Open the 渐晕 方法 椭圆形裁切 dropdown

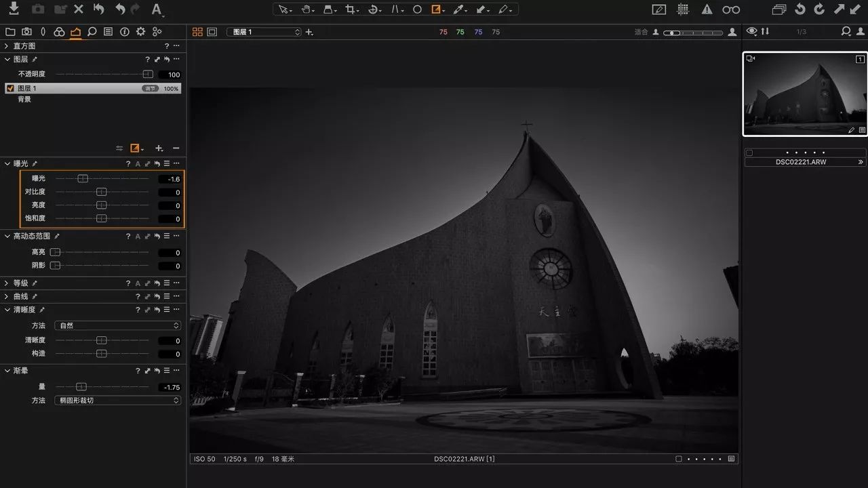[118, 401]
